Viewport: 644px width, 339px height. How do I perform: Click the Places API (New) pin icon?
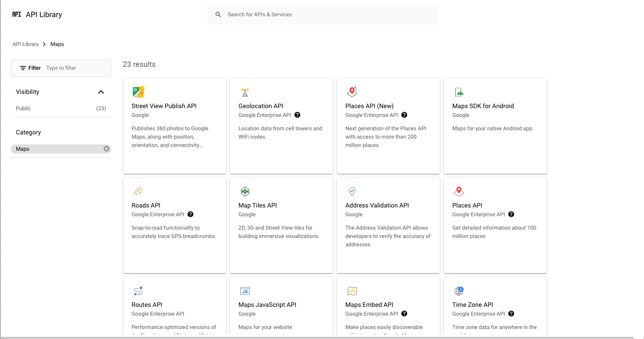(x=352, y=92)
